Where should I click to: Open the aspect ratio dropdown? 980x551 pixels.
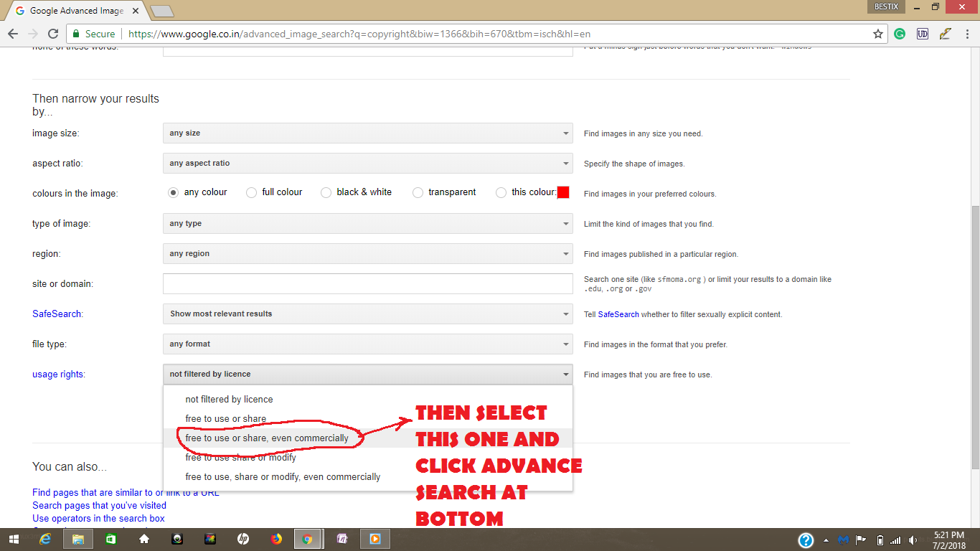pos(368,164)
